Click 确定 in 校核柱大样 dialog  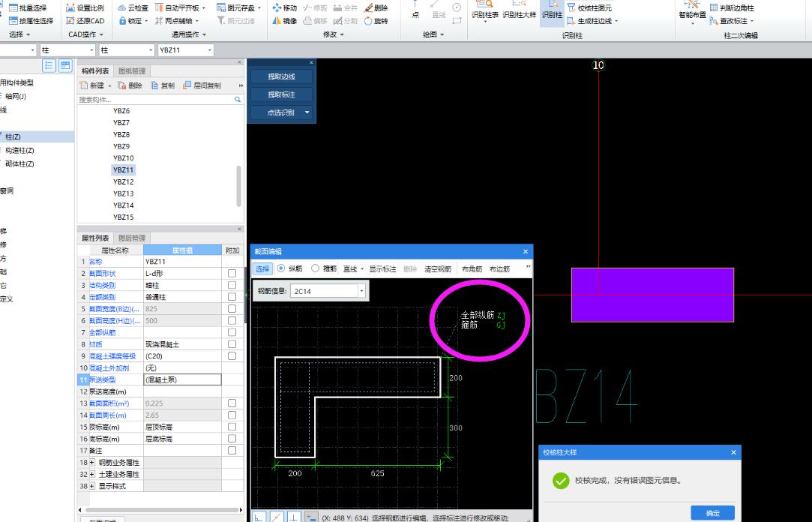[712, 513]
